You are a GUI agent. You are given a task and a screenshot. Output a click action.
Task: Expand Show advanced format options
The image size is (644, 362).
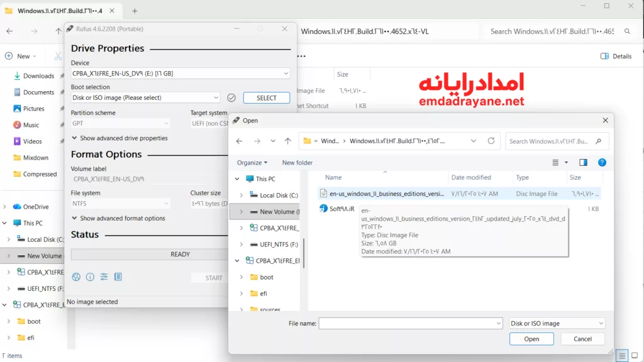point(118,219)
